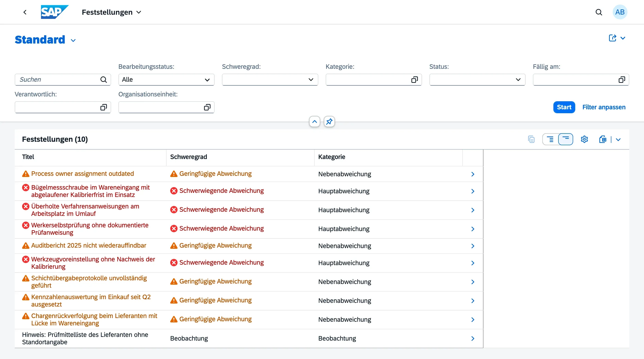The width and height of the screenshot is (644, 359).
Task: Expand export options chevron
Action: tap(618, 140)
